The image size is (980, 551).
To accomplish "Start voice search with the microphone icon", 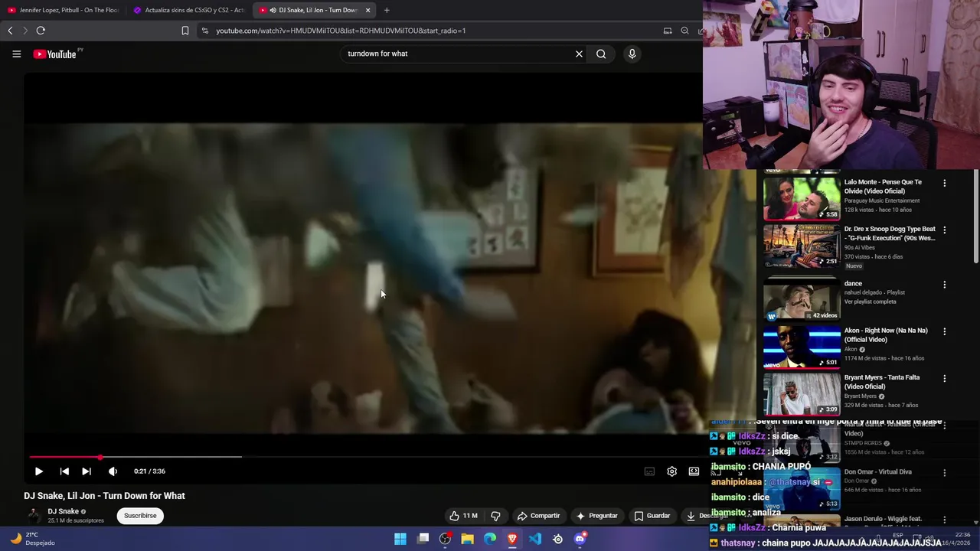I will pyautogui.click(x=632, y=54).
